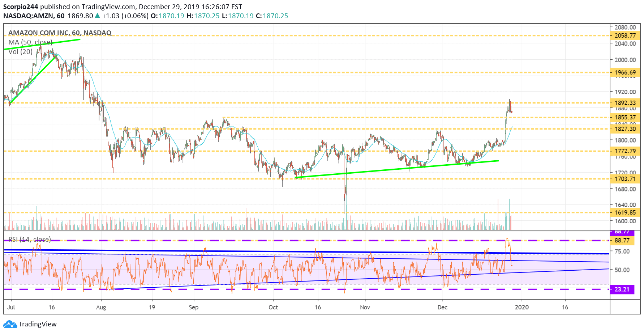Click the MA (50, close) indicator legend
This screenshot has height=334, width=644.
(x=30, y=42)
